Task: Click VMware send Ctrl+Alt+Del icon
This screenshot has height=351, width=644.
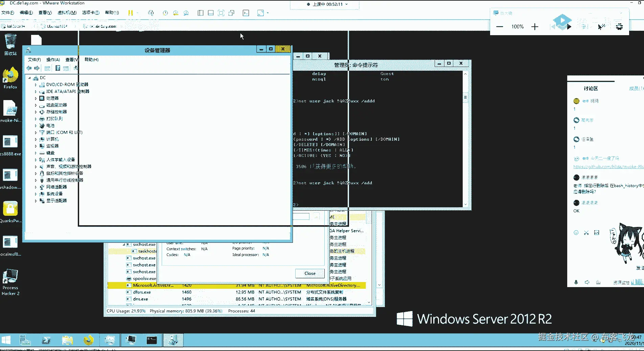Action: (x=151, y=13)
